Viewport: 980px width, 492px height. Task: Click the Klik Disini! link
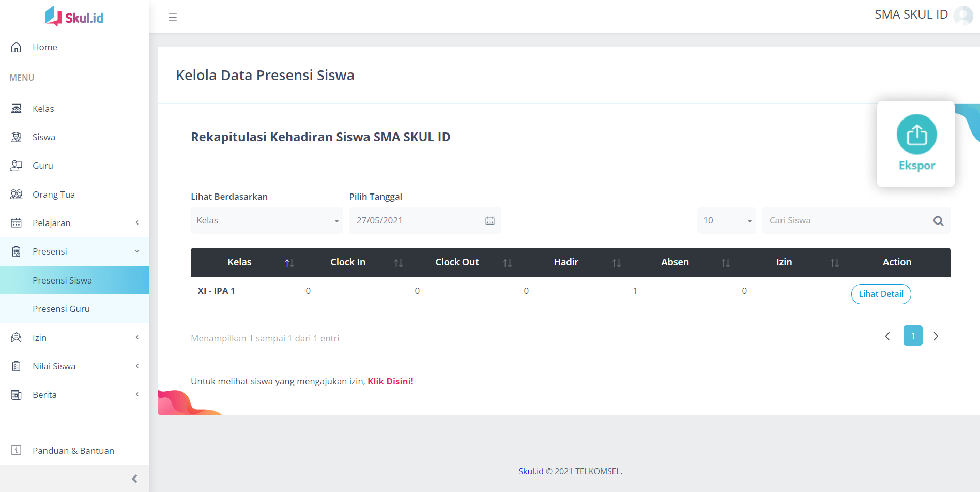coord(390,381)
